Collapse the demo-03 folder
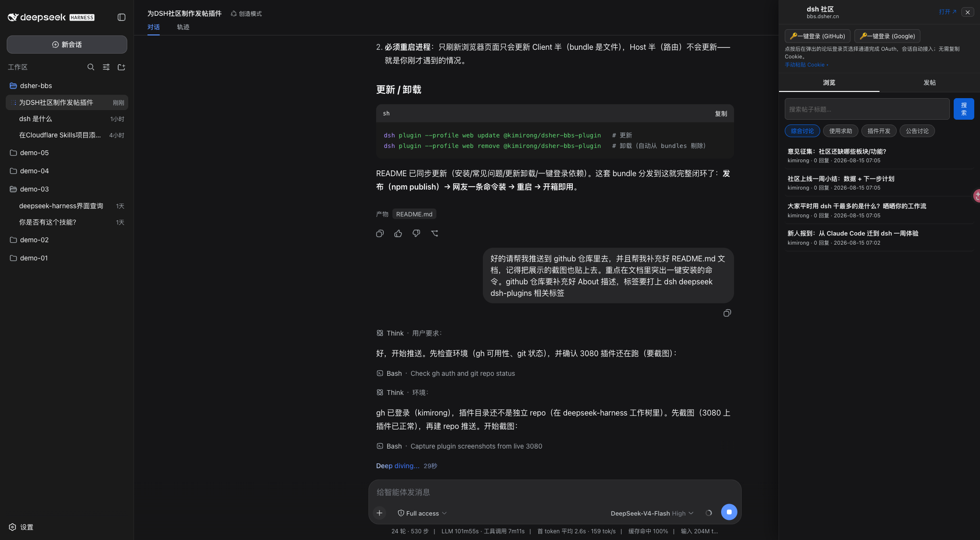The width and height of the screenshot is (980, 540). coord(67,189)
